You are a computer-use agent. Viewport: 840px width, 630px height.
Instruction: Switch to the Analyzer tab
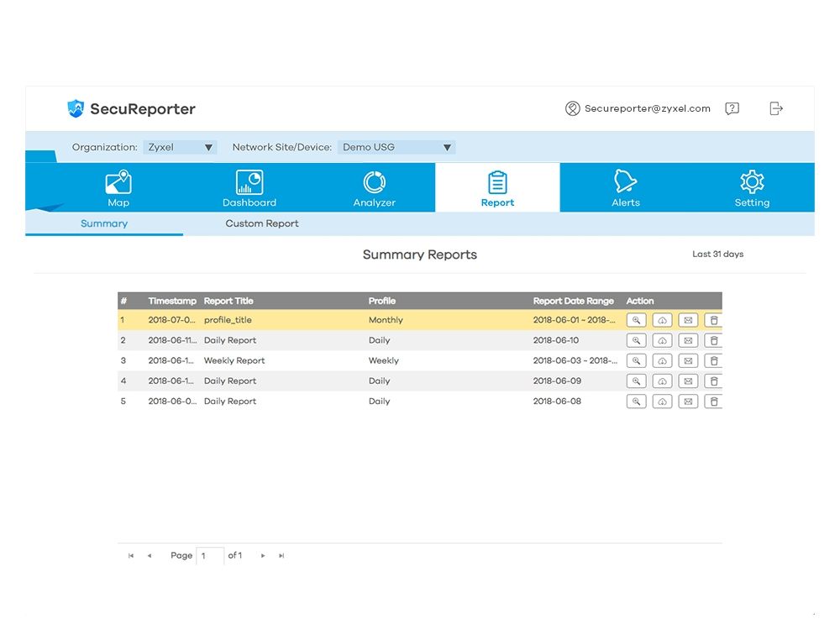tap(374, 188)
